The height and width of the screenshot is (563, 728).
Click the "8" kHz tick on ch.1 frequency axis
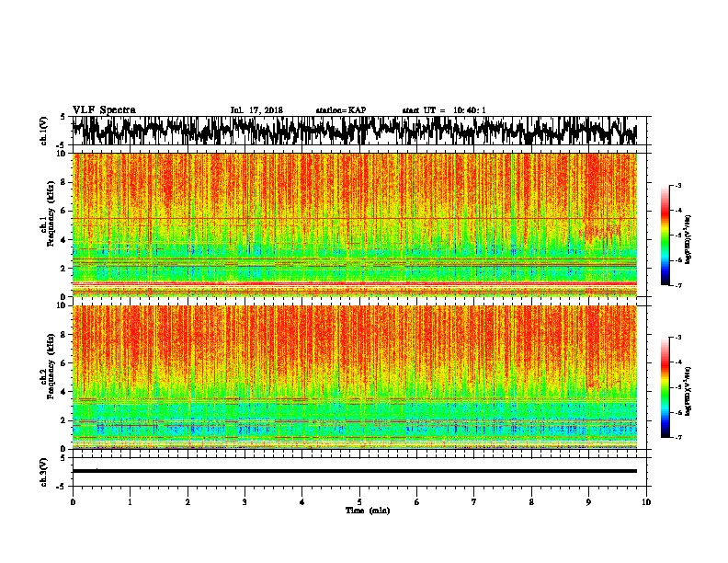click(x=65, y=182)
